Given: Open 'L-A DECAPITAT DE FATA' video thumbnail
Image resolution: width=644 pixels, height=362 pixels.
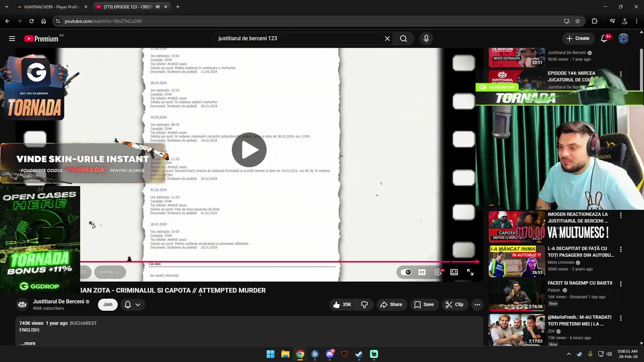Looking at the screenshot, I should tap(517, 261).
